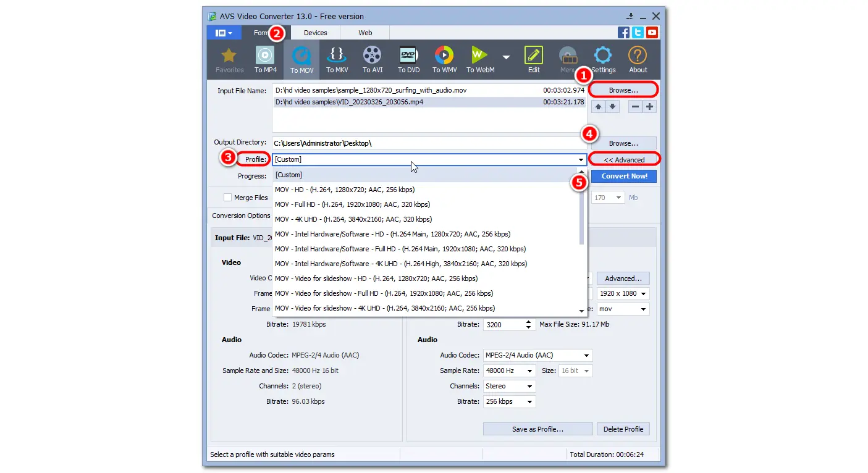Click Browse button for output directory
The image size is (868, 473).
623,143
